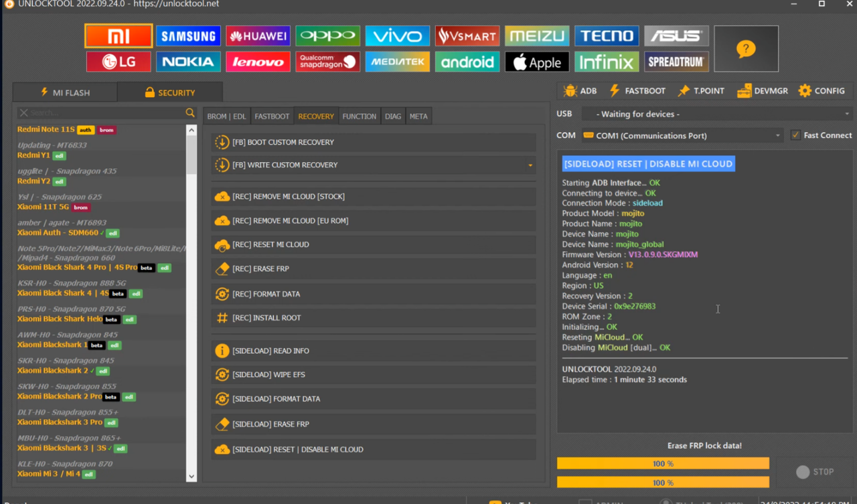Click [REC] FORMAT DATA

[374, 294]
